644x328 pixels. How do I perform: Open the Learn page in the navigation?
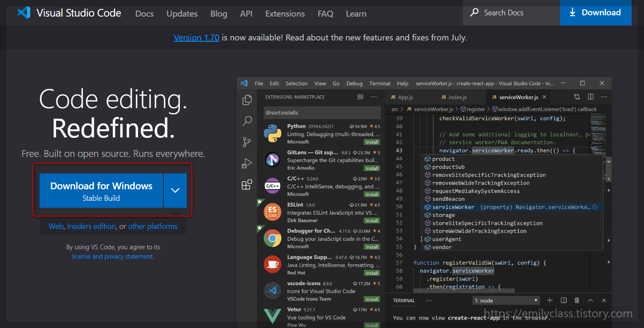(356, 14)
